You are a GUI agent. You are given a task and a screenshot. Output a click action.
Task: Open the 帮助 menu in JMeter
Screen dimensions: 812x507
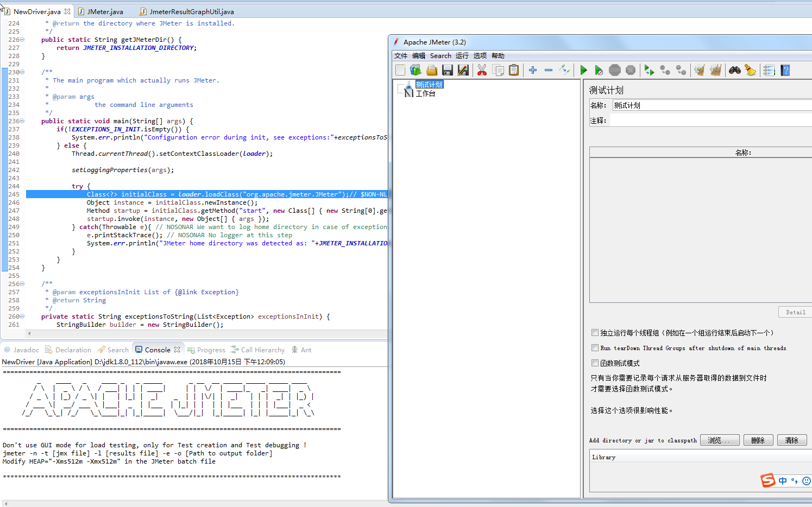click(498, 56)
